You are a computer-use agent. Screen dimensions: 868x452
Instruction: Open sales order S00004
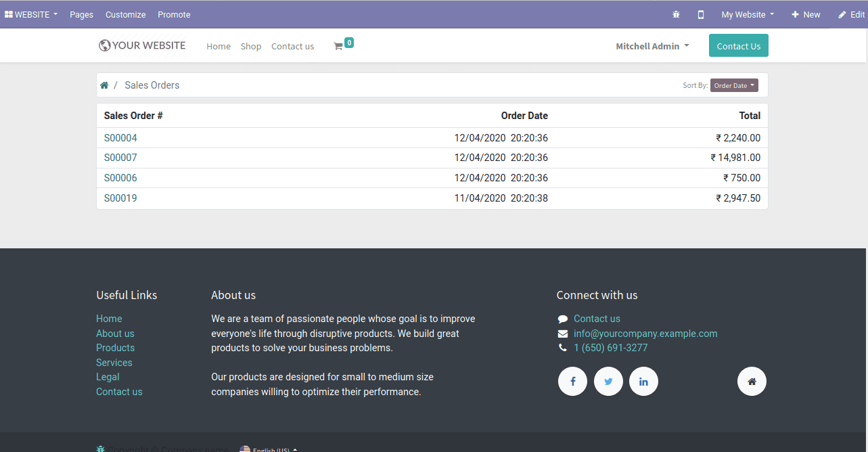pos(120,137)
